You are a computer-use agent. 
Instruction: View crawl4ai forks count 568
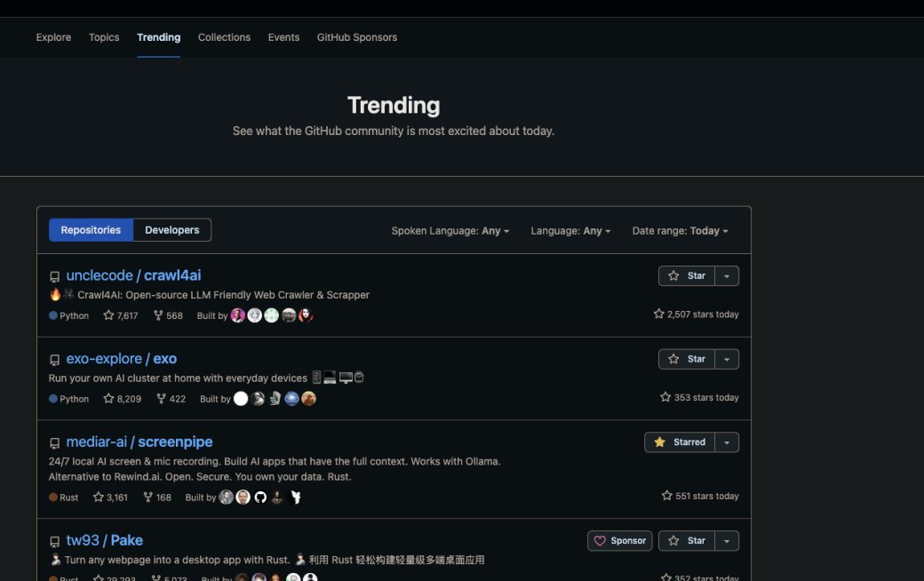click(168, 315)
